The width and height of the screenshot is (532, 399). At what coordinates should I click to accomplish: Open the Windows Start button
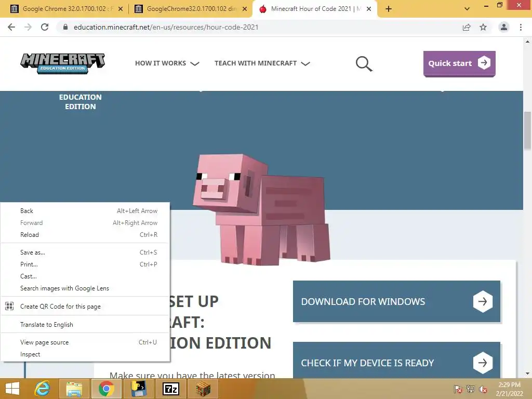[12, 389]
